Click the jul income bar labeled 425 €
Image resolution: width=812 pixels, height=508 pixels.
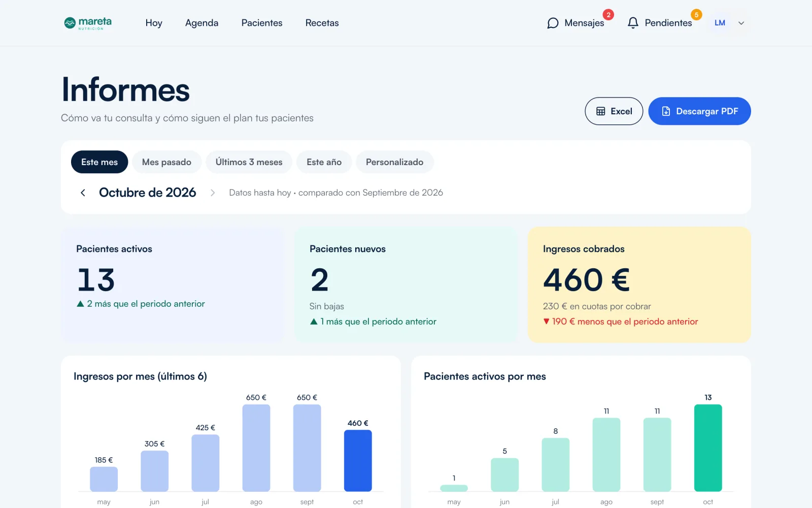tap(206, 463)
